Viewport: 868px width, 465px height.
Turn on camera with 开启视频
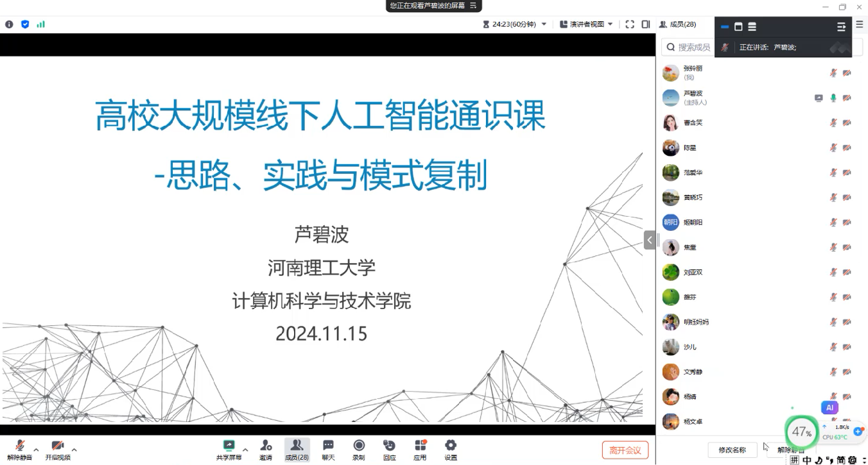58,449
